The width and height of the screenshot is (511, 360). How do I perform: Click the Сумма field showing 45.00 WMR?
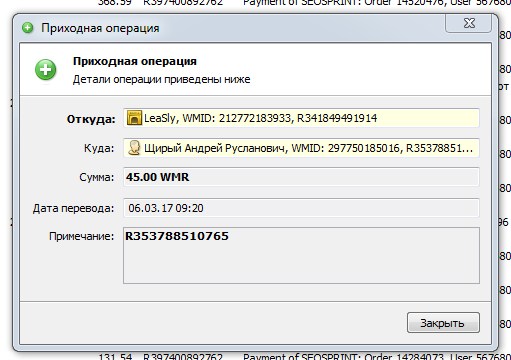(x=301, y=177)
